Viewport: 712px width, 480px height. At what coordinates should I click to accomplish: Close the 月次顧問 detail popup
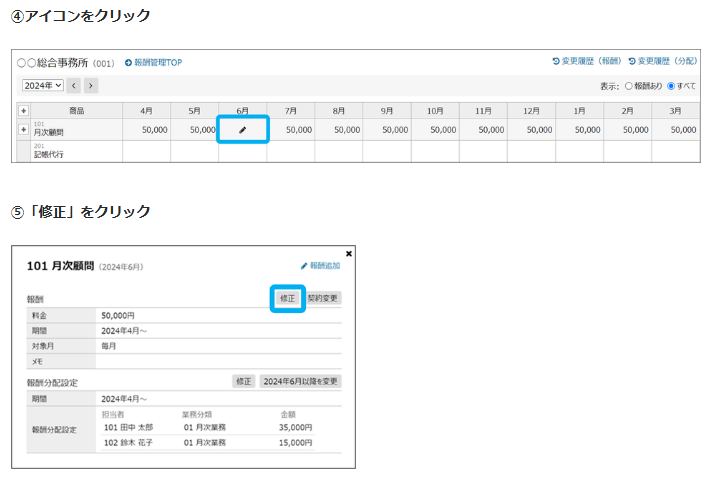pos(348,254)
